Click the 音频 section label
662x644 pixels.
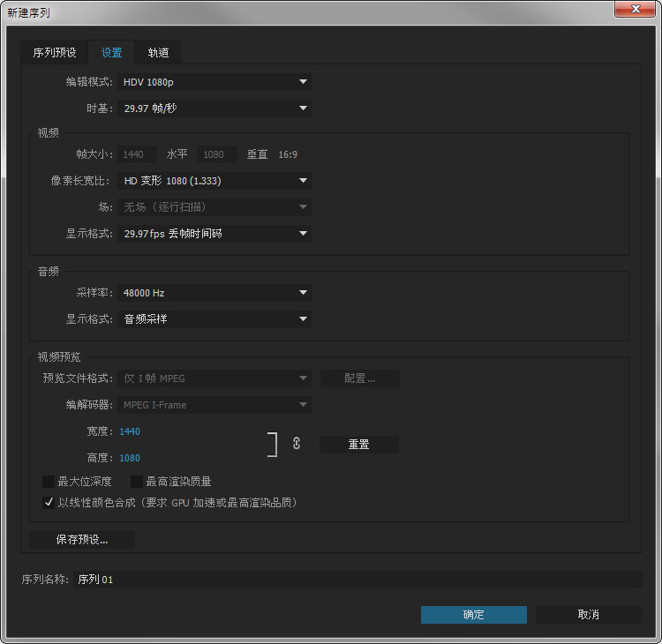pos(49,272)
